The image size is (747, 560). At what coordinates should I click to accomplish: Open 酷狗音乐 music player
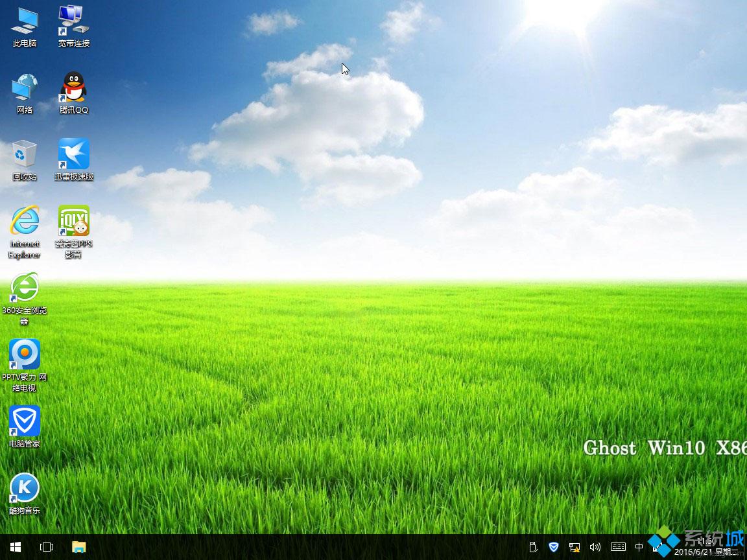(x=24, y=486)
